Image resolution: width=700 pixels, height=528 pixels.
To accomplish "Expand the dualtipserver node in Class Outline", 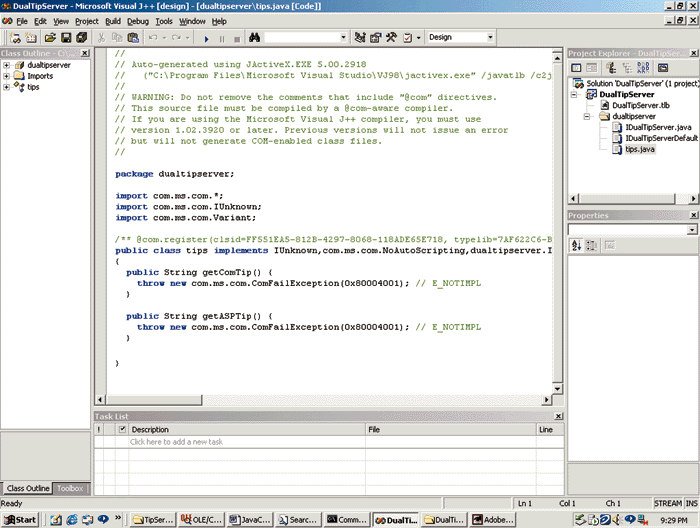I will click(x=7, y=65).
